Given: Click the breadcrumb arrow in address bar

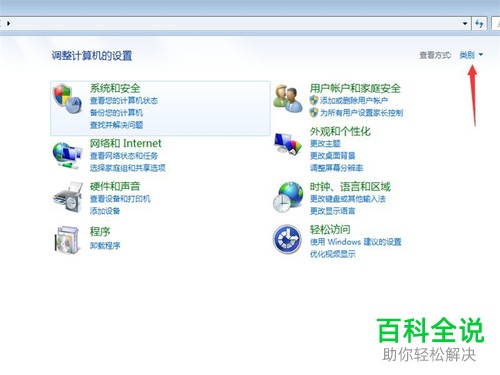Looking at the screenshot, I should click(x=8, y=23).
